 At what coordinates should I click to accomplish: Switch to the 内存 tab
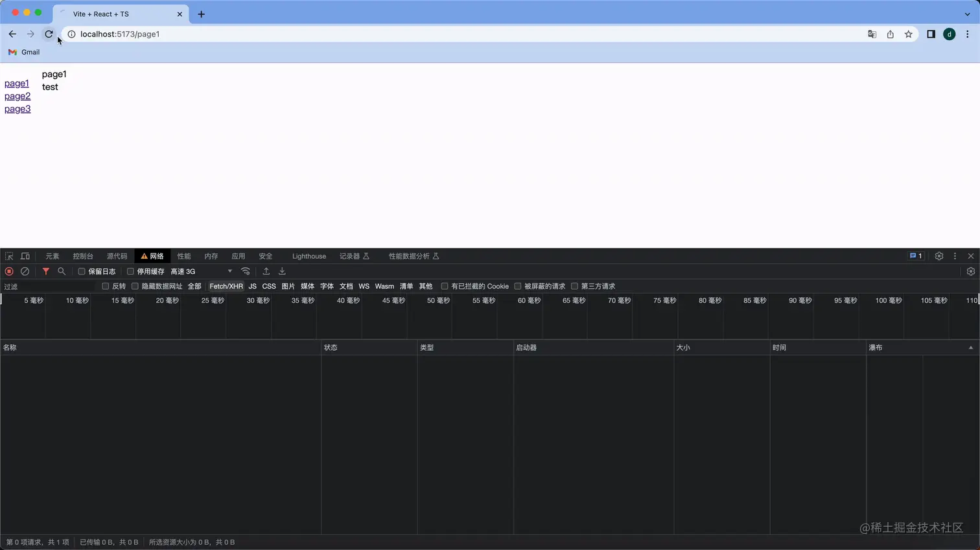point(211,256)
